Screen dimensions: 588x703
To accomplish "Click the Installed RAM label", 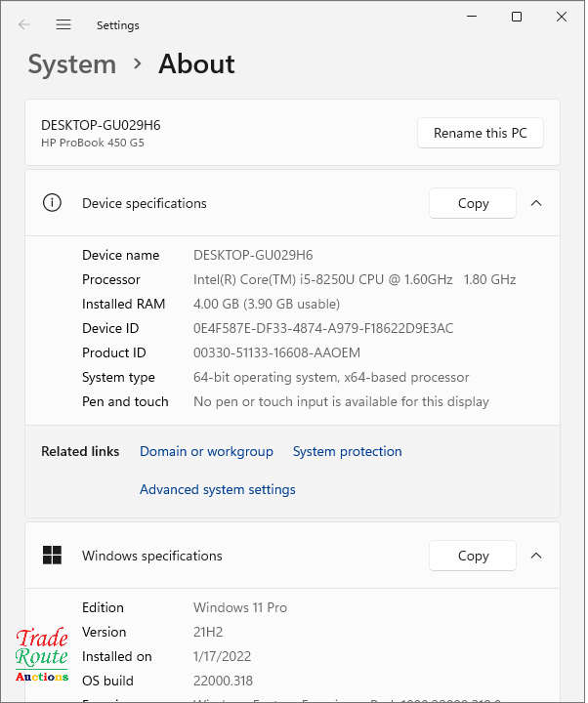I will click(x=124, y=304).
